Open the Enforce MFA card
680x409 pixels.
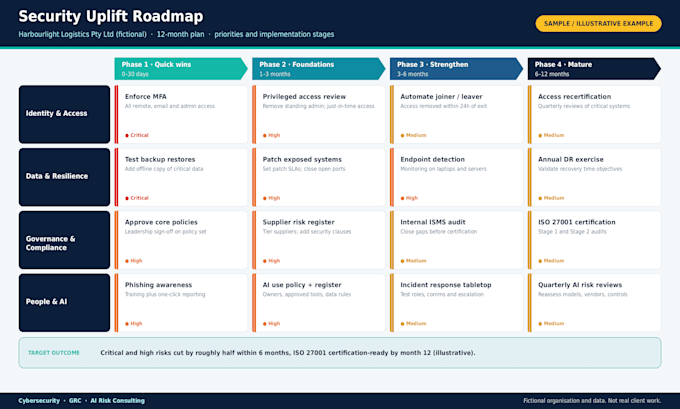181,114
